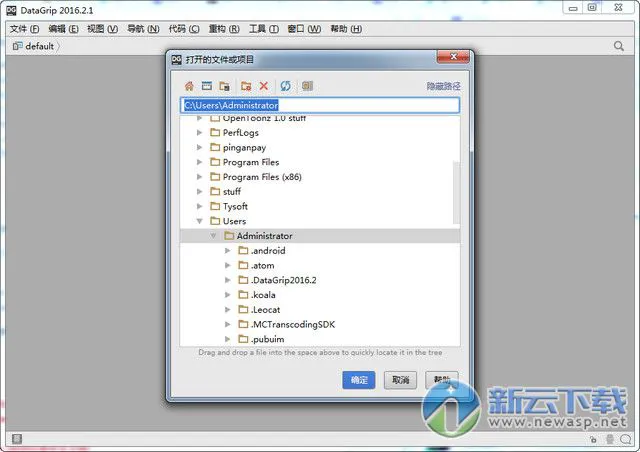Expand the pinganpay folder
This screenshot has width=640, height=452.
click(x=200, y=147)
